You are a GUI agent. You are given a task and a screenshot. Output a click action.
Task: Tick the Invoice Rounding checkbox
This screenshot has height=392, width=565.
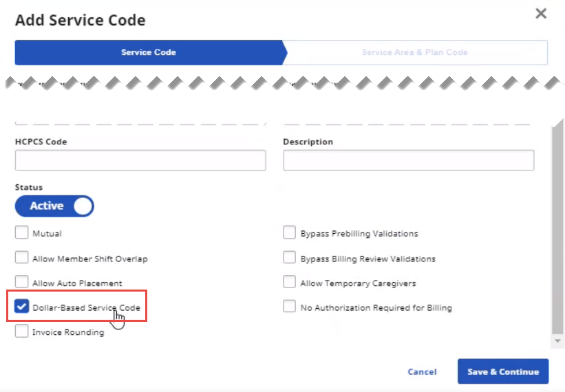(x=22, y=331)
